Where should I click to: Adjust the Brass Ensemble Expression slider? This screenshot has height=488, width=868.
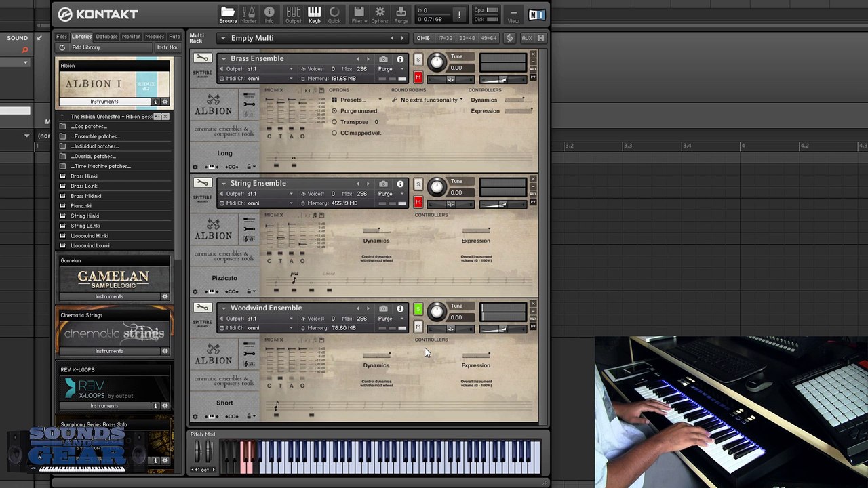click(518, 111)
